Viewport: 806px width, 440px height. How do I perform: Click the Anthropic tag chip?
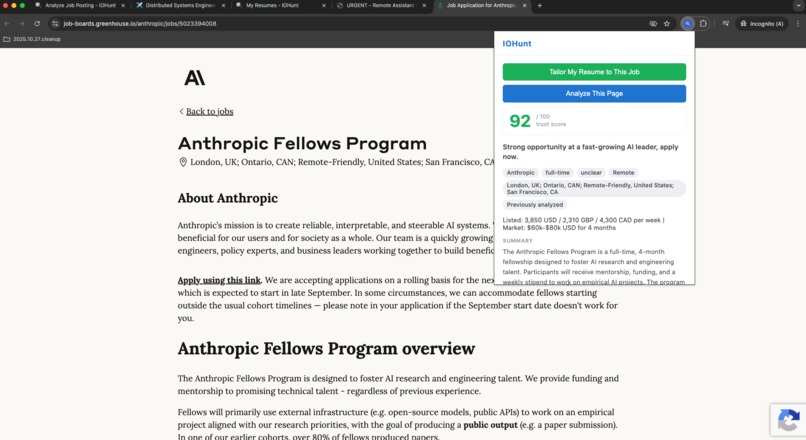[521, 173]
